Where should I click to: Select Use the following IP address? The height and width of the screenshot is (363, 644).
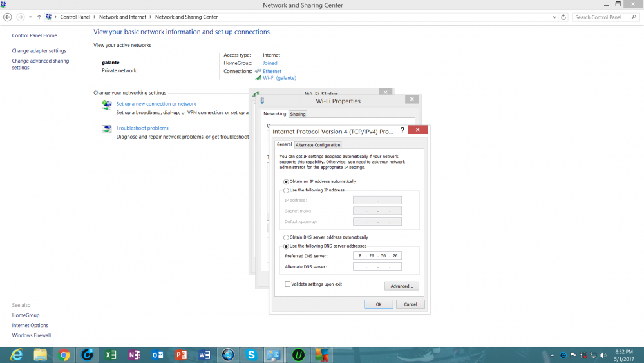pos(286,190)
